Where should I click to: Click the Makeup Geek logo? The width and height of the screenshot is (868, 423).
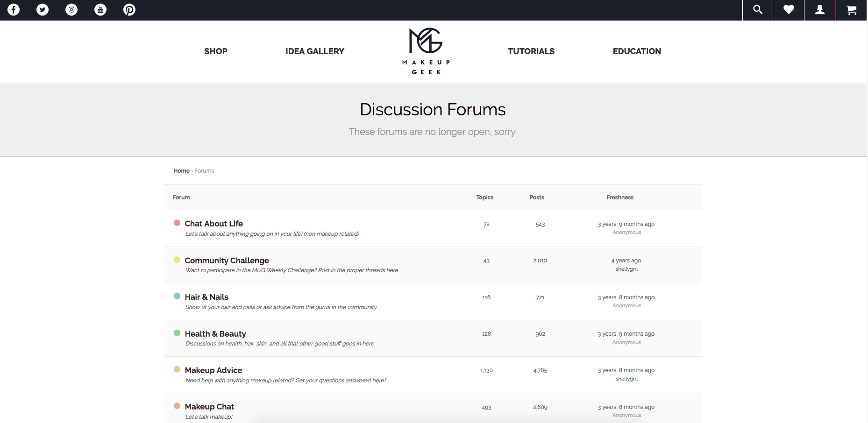coord(426,51)
